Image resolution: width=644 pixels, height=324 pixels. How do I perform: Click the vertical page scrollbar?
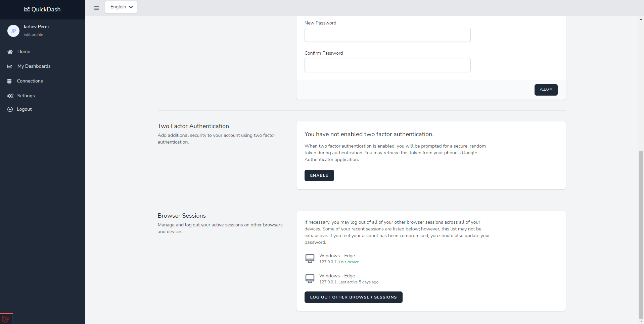click(x=641, y=235)
